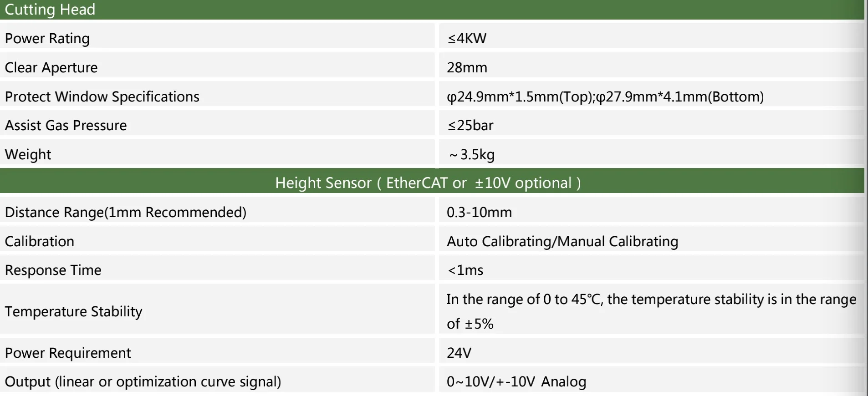
Task: Select the Clear Aperture row label
Action: [x=51, y=68]
